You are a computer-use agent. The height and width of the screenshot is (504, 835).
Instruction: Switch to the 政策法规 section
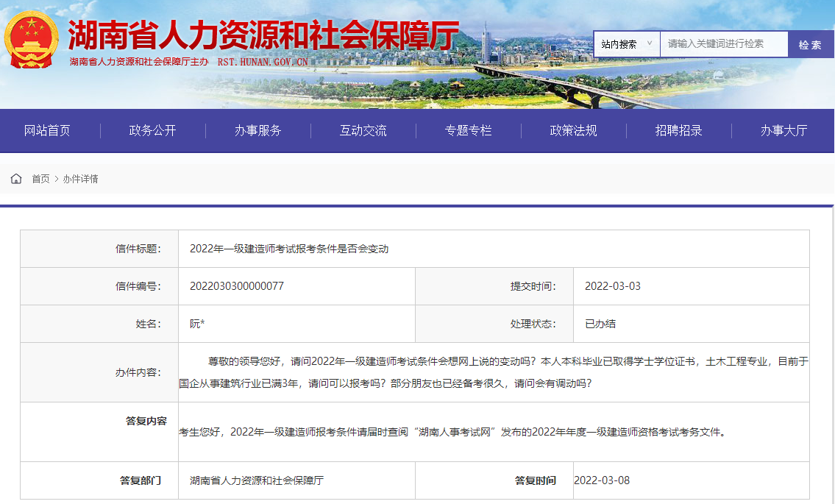pos(574,130)
